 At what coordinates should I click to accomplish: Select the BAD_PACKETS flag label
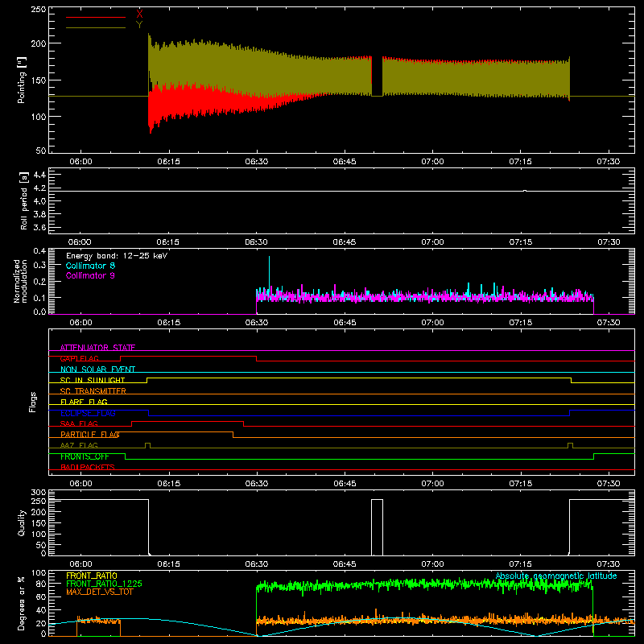[x=88, y=467]
